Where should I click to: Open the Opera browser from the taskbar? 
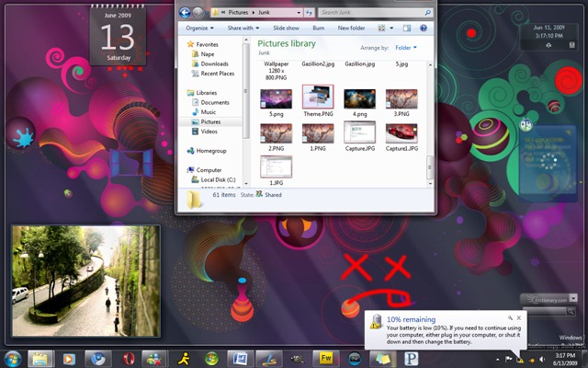point(129,359)
